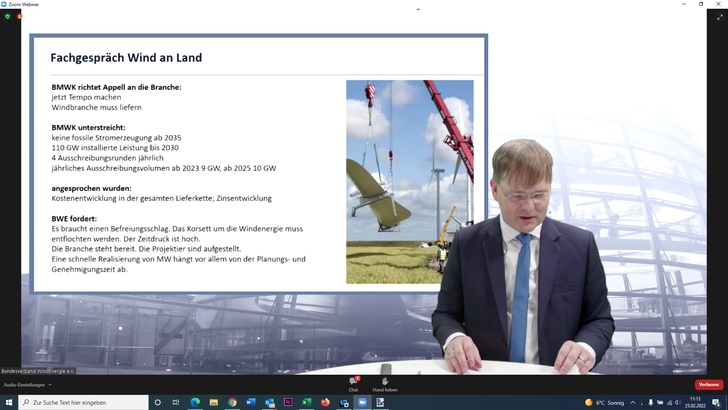Open the weather widget showing 6°C Sonnig
Viewport: 728px width, 410px height.
coord(604,402)
